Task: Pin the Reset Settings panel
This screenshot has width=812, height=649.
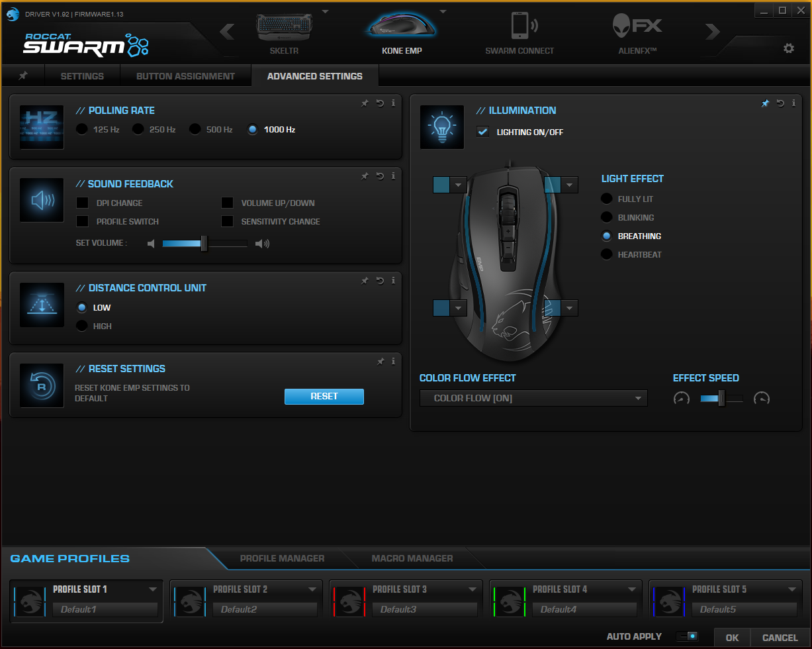Action: pyautogui.click(x=381, y=361)
